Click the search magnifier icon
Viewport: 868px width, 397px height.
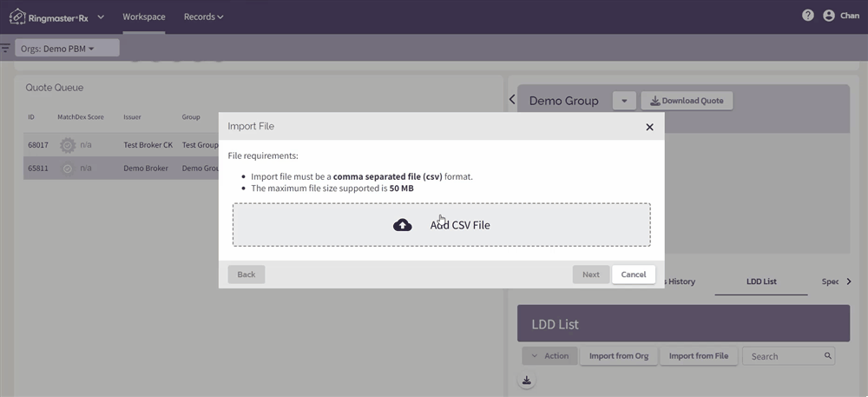(x=827, y=356)
